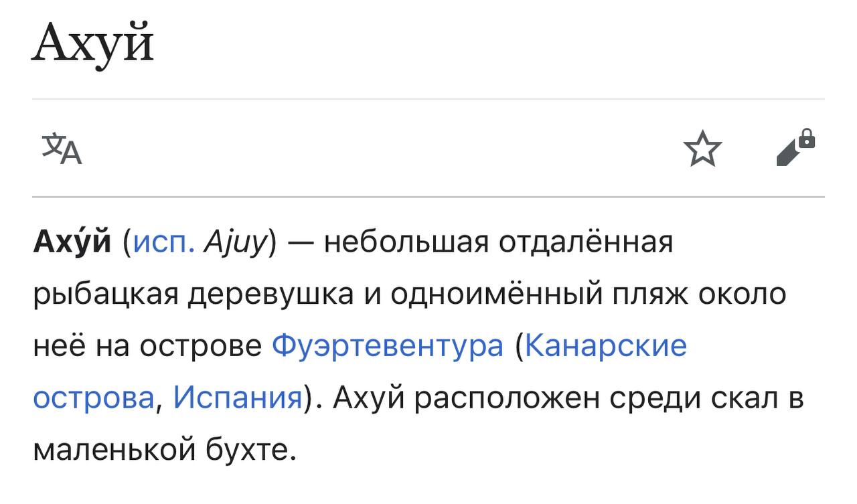Tap the protected edit pencil icon
The image size is (857, 504).
795,147
